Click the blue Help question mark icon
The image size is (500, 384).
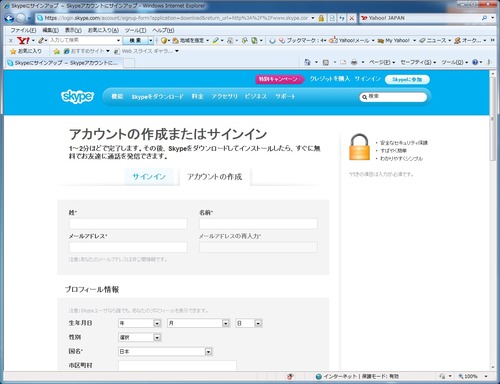click(x=475, y=62)
